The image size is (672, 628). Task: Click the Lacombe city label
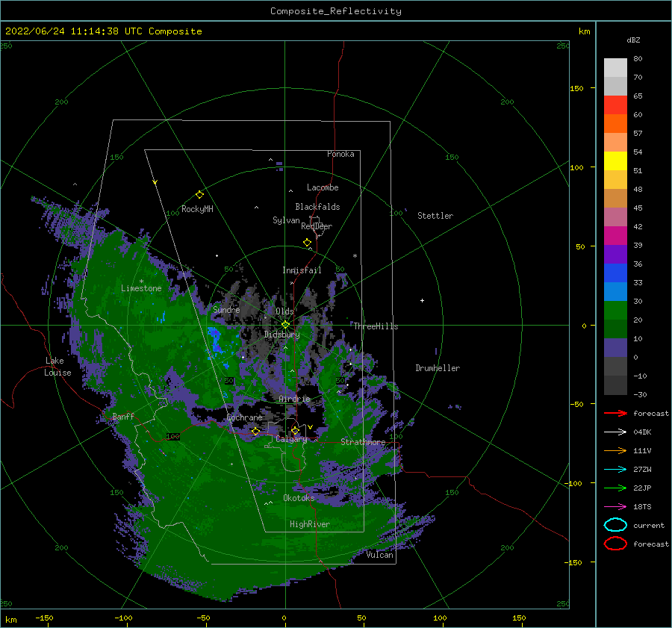coord(323,187)
